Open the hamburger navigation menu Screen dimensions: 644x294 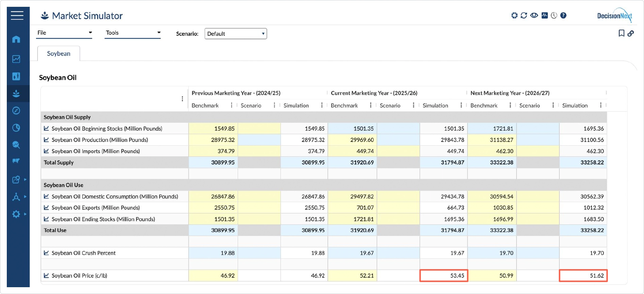click(x=17, y=15)
